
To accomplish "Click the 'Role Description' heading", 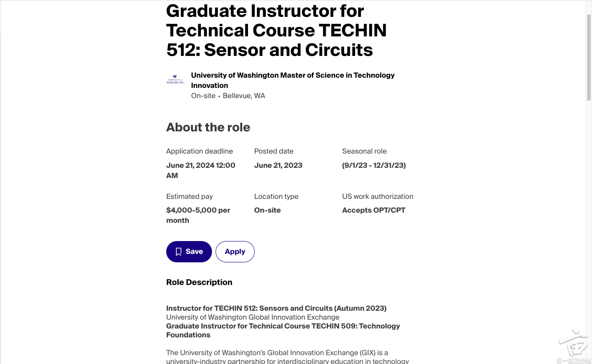I will pyautogui.click(x=199, y=282).
